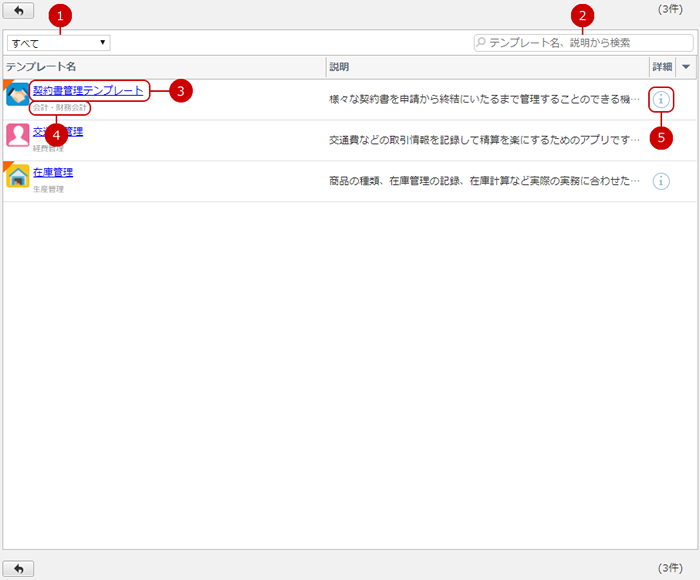Open the 契約書管理テンプレート link

(x=88, y=91)
